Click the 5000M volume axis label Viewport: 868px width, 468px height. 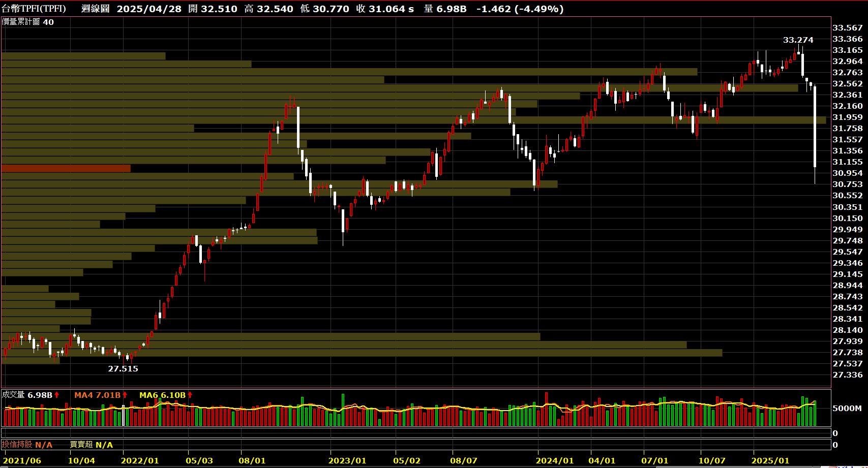point(847,408)
